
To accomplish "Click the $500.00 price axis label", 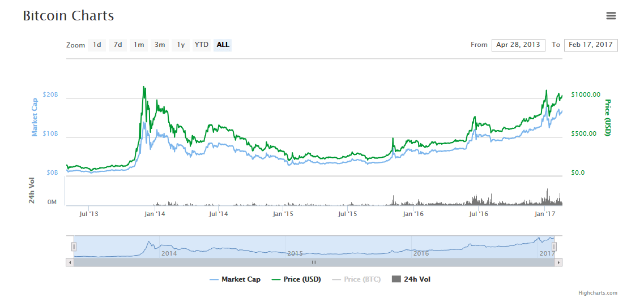I will pos(584,133).
